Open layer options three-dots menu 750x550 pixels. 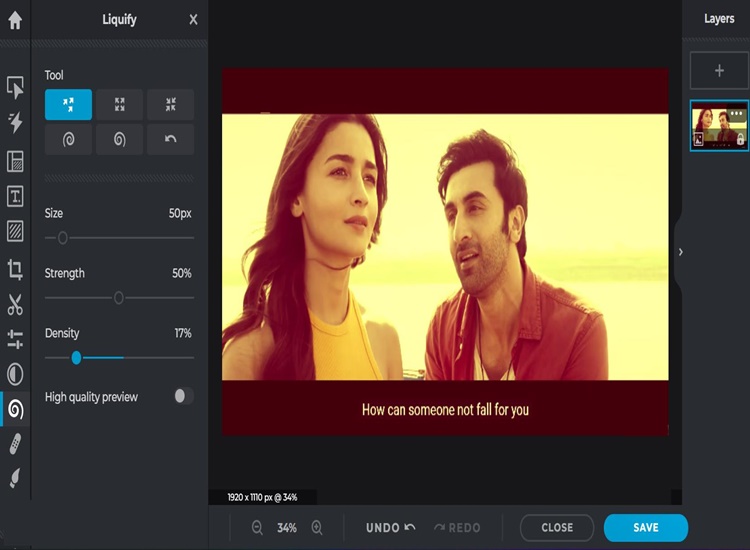tap(736, 114)
